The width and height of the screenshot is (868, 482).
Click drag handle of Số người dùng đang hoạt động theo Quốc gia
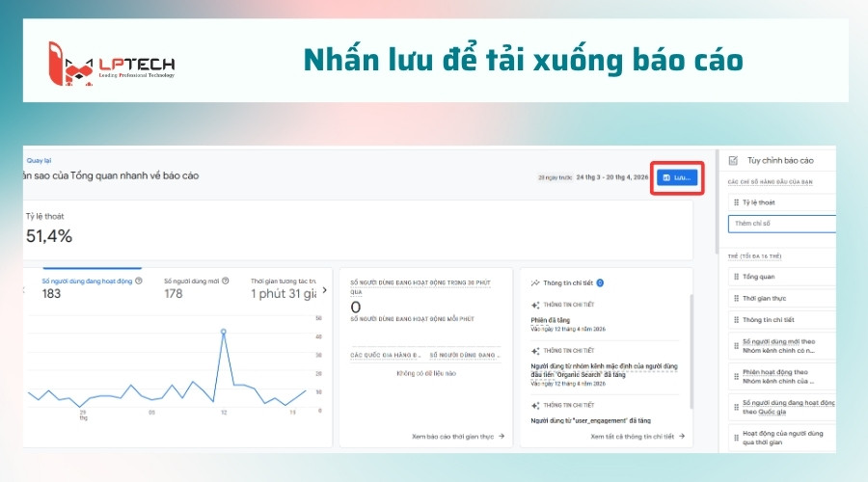(x=736, y=408)
